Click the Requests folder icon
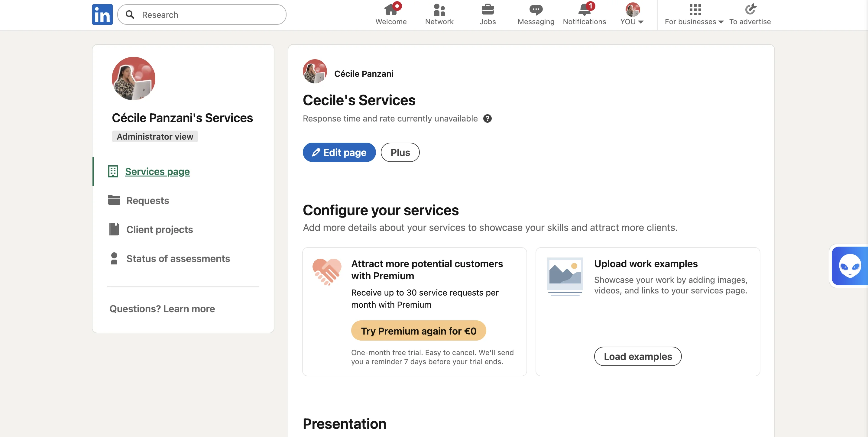Screen dimensions: 868x437 click(114, 200)
